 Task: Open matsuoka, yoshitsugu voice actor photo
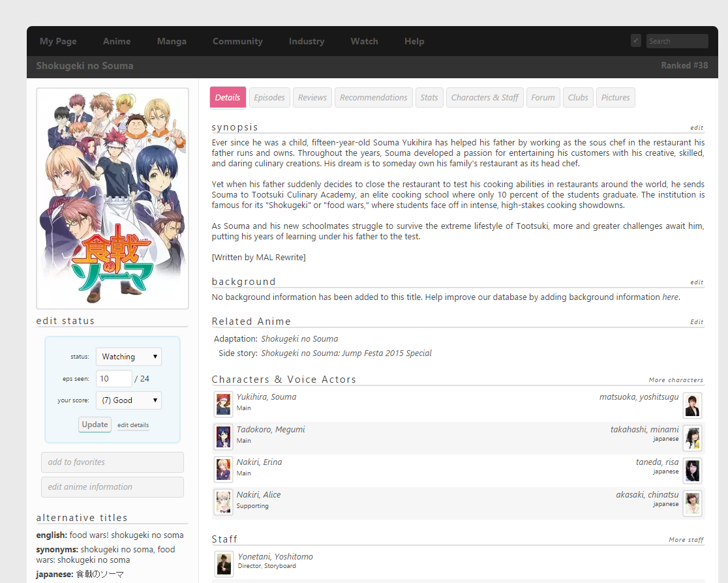[692, 405]
